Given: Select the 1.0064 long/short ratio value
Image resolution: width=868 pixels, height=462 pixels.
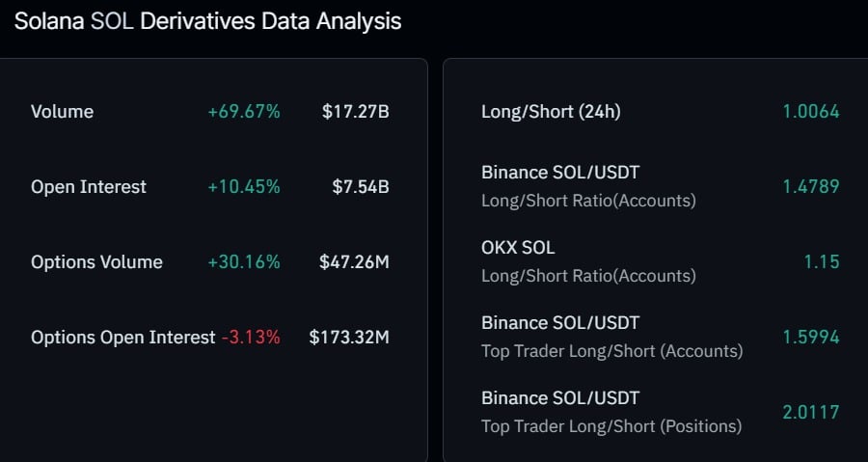Looking at the screenshot, I should [x=811, y=112].
